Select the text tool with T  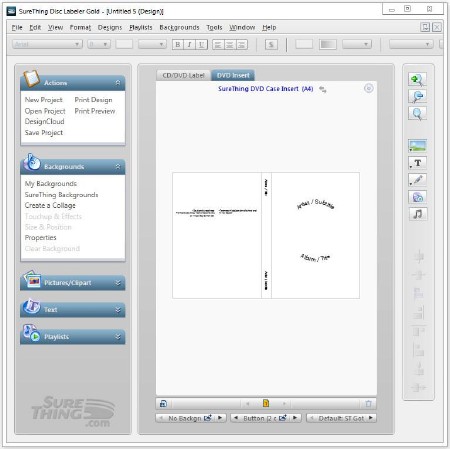(x=417, y=163)
